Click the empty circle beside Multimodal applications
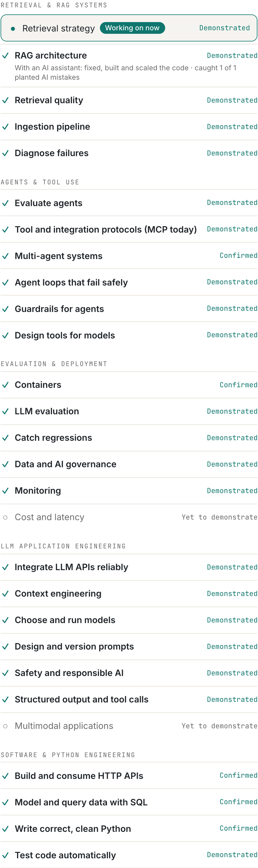Screen dimensions: 258x868 (x=5, y=726)
